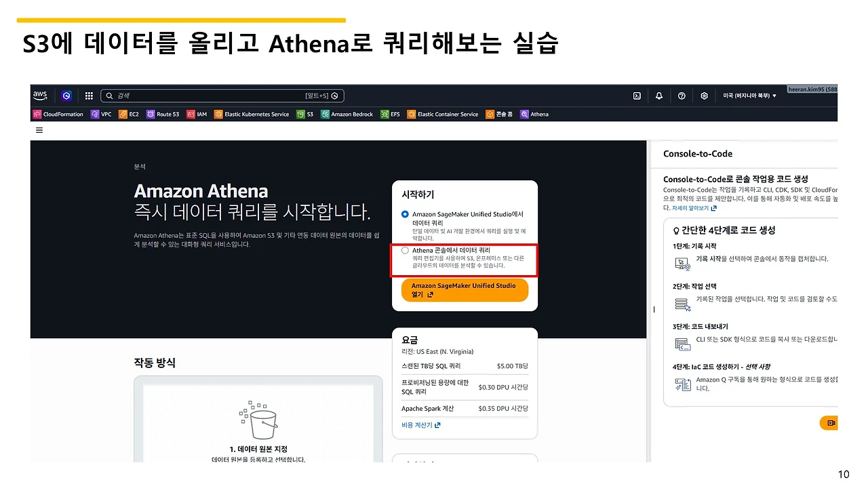868x488 pixels.
Task: Select the Athena 콘솔에서 데이터 쿼리 radio option
Action: tap(405, 250)
